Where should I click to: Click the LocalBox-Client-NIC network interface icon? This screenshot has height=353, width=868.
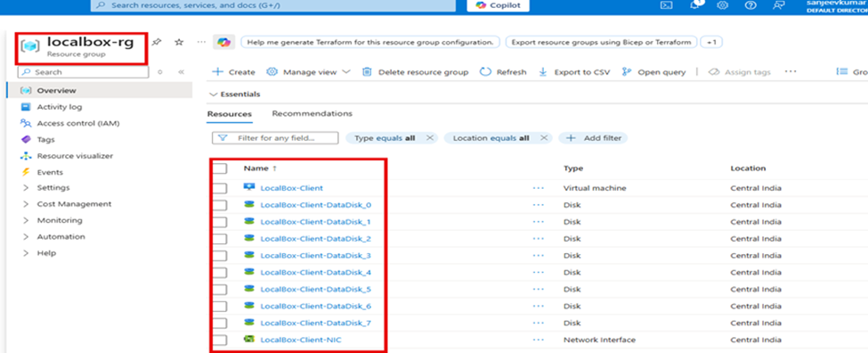(249, 340)
